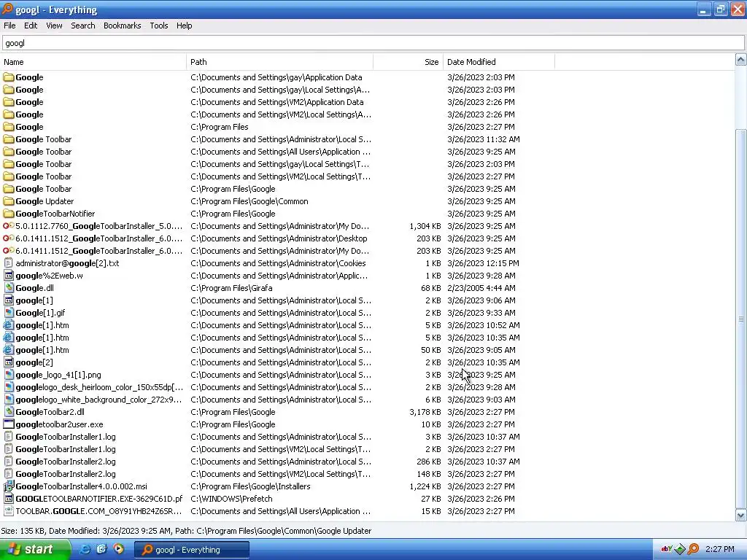Click the 2:27 PM taskbar clock
This screenshot has height=560, width=747.
720,549
